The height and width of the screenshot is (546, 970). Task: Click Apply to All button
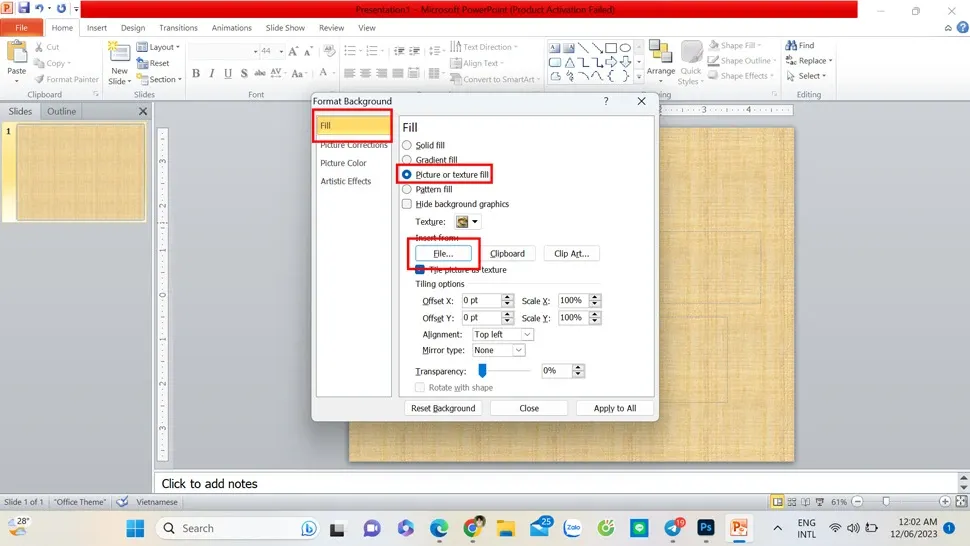[x=614, y=408]
